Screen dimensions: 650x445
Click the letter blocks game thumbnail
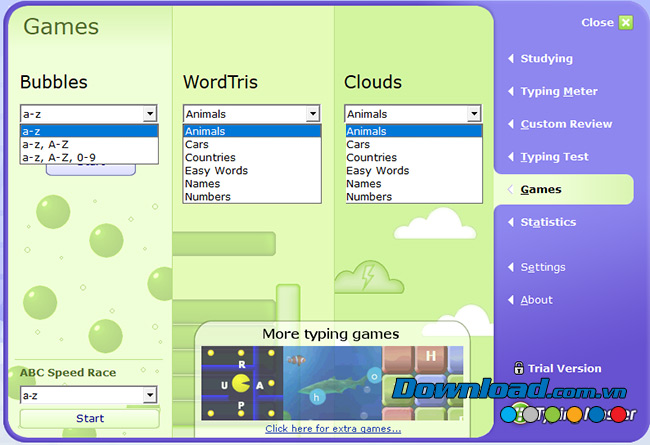coord(422,383)
